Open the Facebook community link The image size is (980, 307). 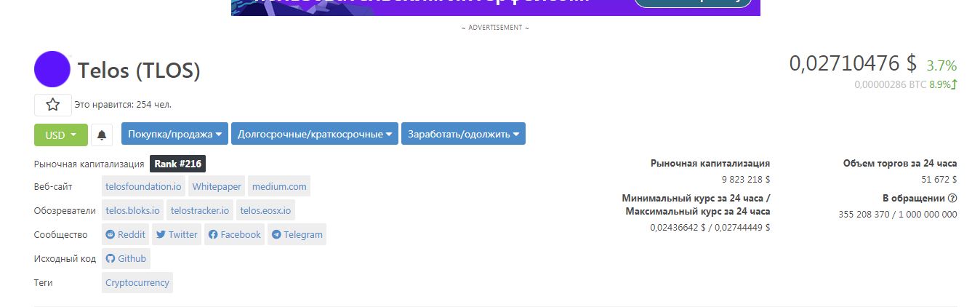pyautogui.click(x=234, y=234)
